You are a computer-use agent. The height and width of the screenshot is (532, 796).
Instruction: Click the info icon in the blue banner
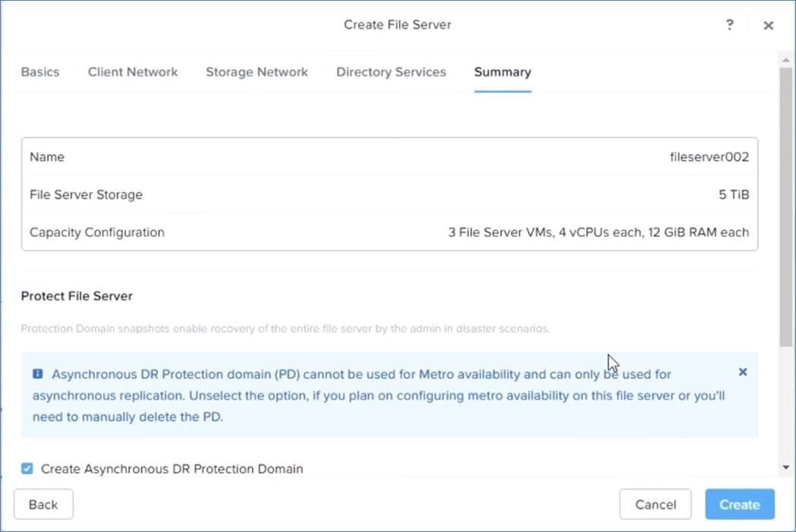tap(38, 374)
